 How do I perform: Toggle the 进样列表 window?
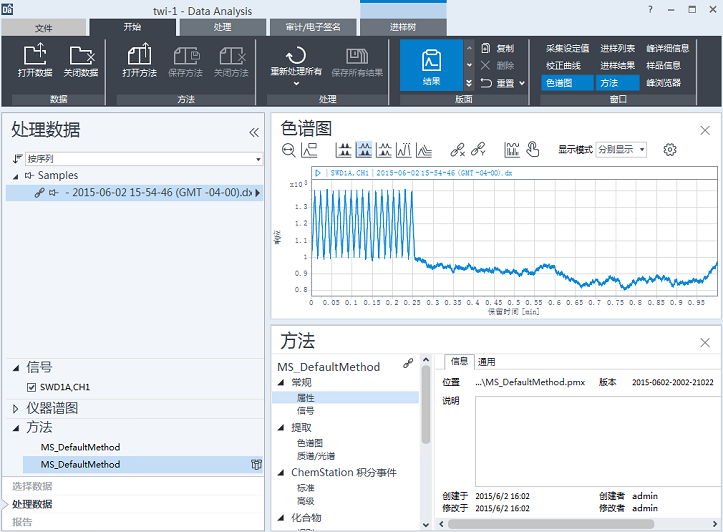click(x=617, y=48)
